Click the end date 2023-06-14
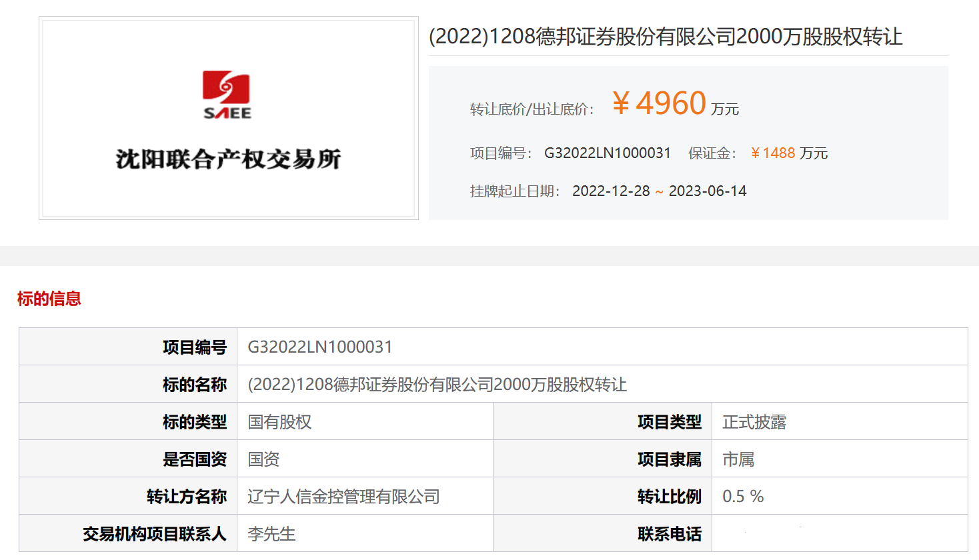This screenshot has width=979, height=560. (708, 191)
